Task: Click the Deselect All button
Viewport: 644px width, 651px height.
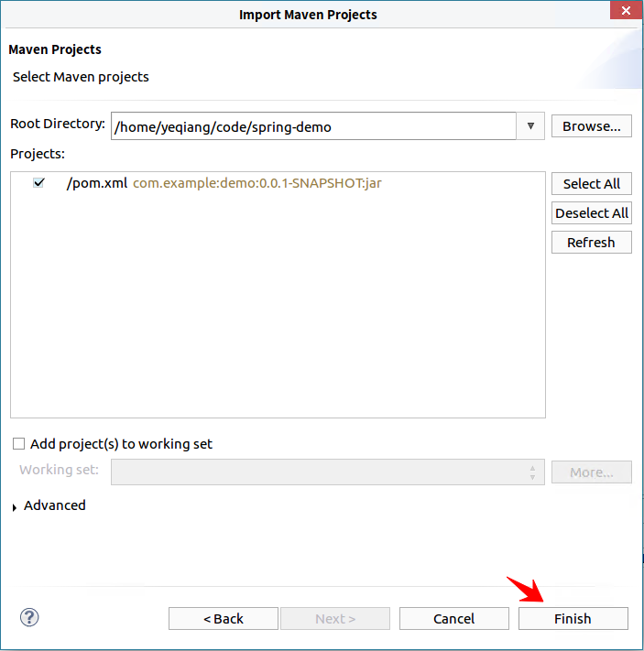Action: tap(592, 213)
